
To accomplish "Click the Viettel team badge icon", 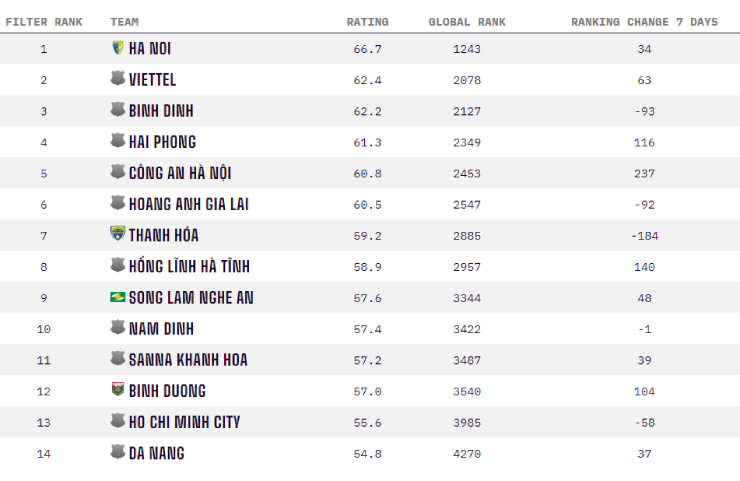I will click(118, 78).
